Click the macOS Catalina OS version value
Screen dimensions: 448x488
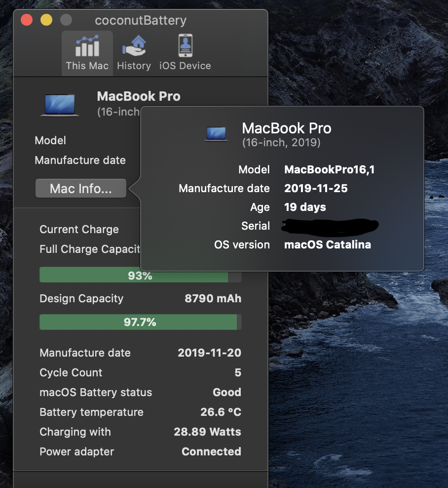[x=328, y=244]
